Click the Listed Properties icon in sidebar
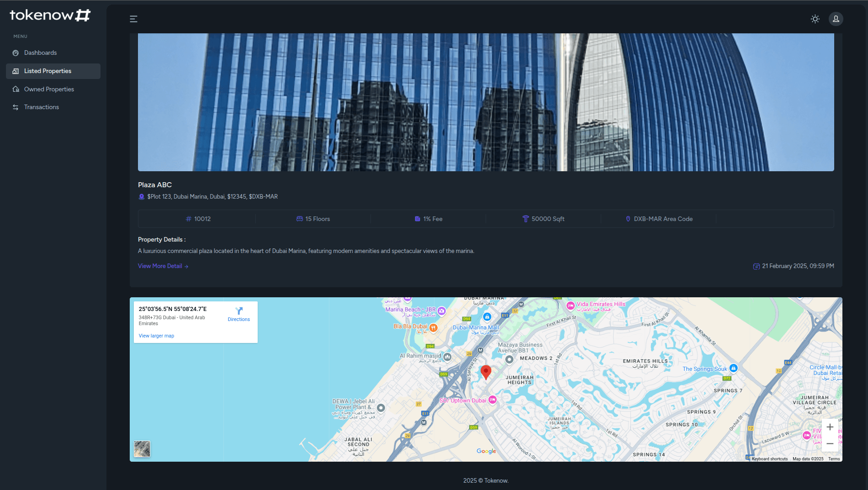Screen dimensions: 868x490 pos(16,71)
